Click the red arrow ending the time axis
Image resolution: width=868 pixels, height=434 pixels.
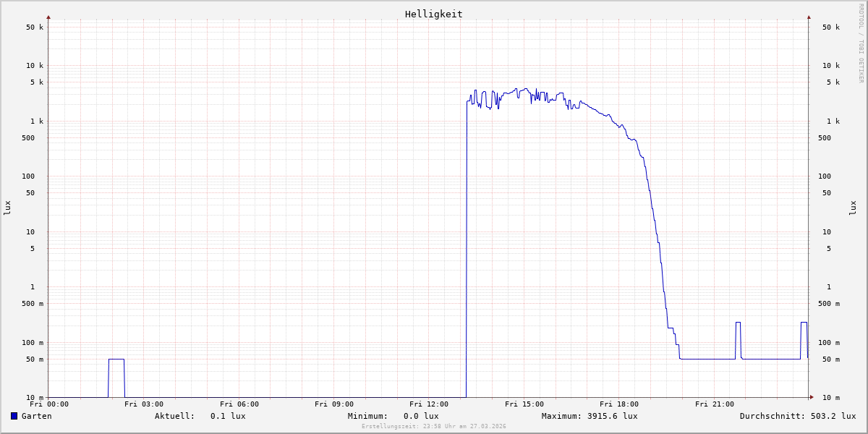[812, 397]
